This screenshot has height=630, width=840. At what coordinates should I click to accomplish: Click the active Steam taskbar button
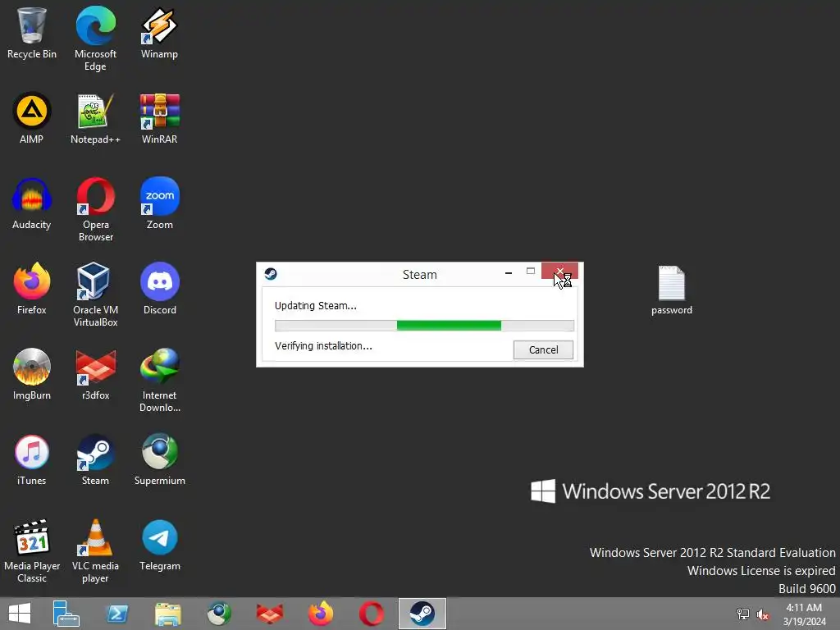[422, 614]
